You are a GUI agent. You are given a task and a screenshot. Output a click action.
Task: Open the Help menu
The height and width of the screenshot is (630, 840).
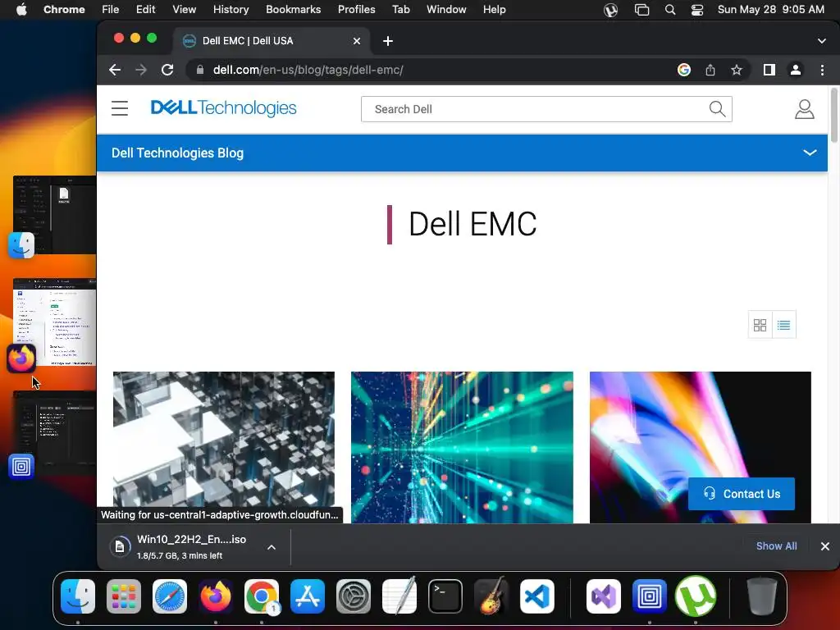(x=494, y=9)
